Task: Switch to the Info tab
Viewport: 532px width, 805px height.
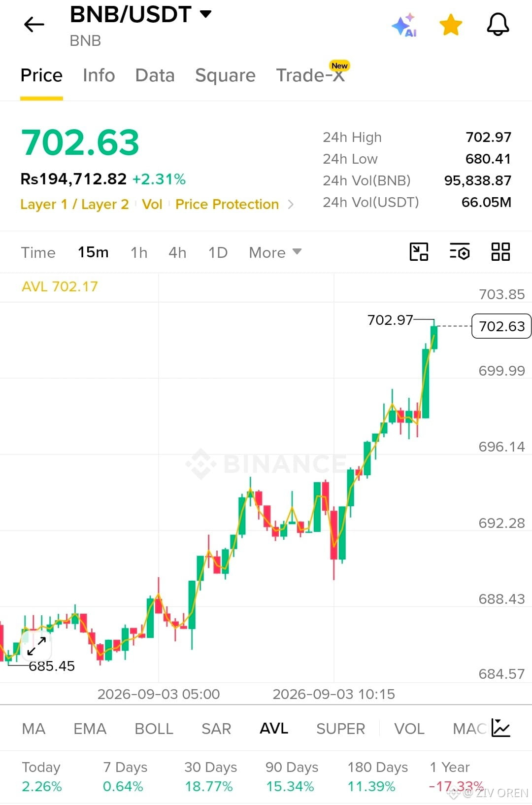Action: 99,75
